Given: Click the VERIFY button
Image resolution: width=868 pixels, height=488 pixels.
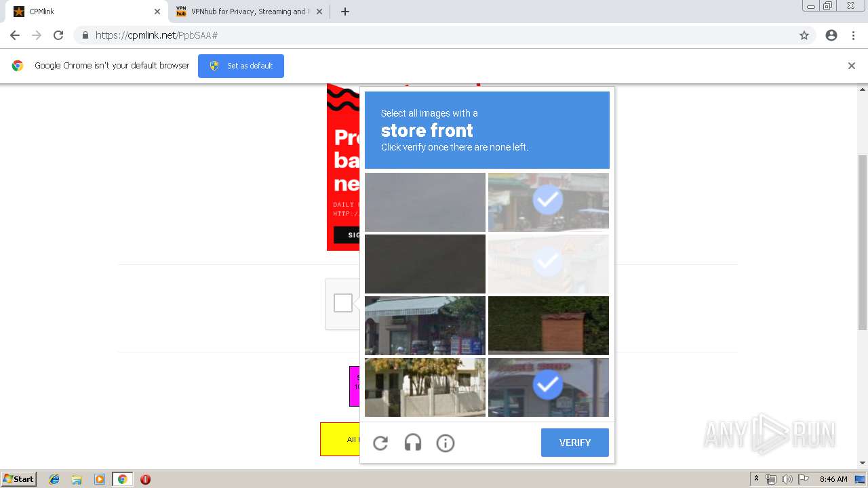Looking at the screenshot, I should 575,443.
